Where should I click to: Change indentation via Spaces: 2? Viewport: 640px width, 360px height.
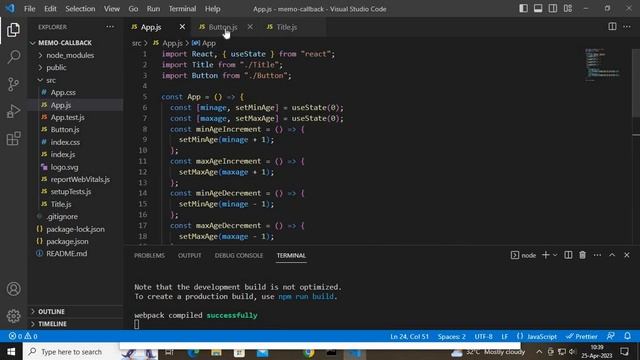[451, 336]
